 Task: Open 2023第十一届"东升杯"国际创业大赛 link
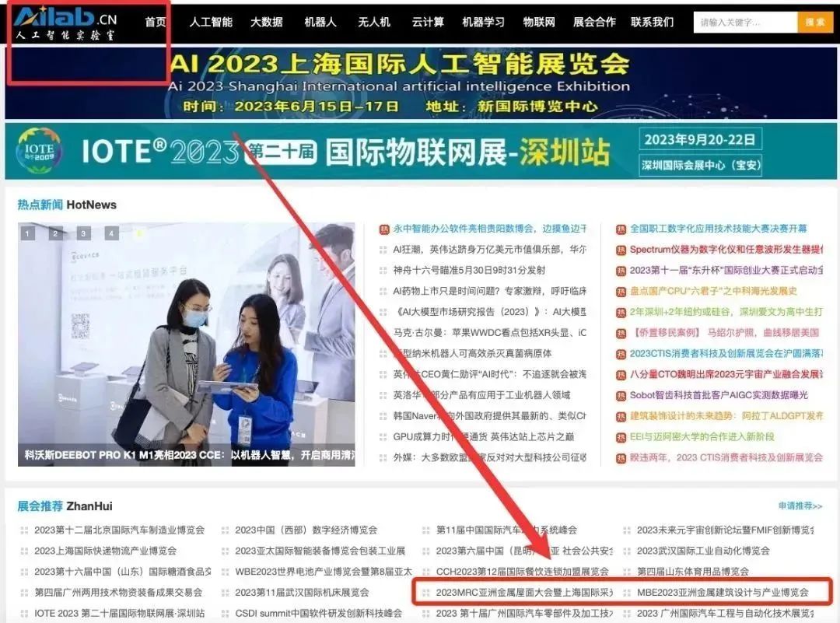[x=726, y=271]
